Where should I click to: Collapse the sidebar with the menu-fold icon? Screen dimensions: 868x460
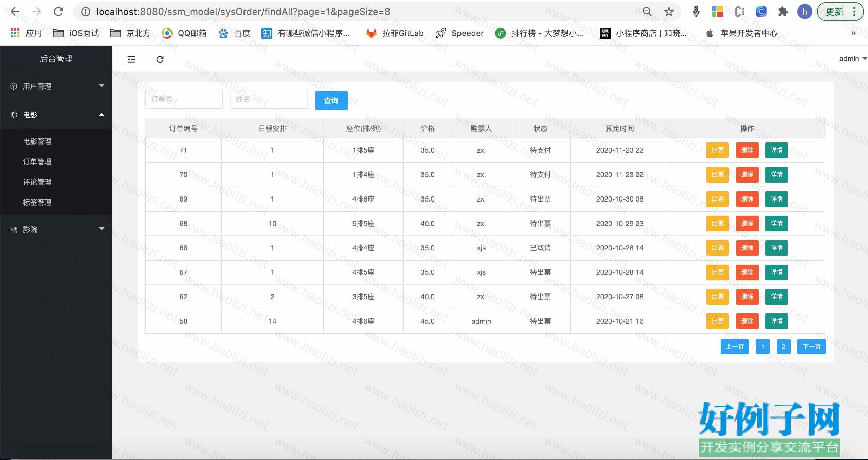[131, 59]
